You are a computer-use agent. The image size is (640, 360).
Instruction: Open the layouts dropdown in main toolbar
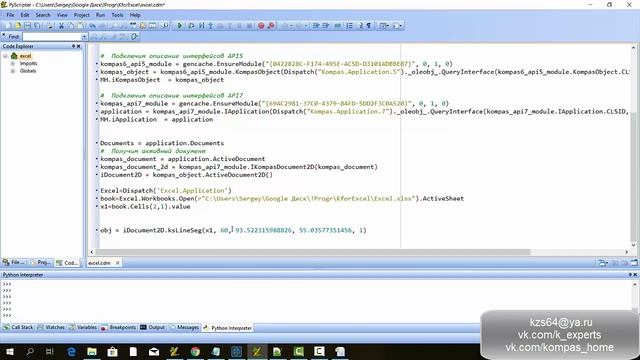(x=384, y=26)
